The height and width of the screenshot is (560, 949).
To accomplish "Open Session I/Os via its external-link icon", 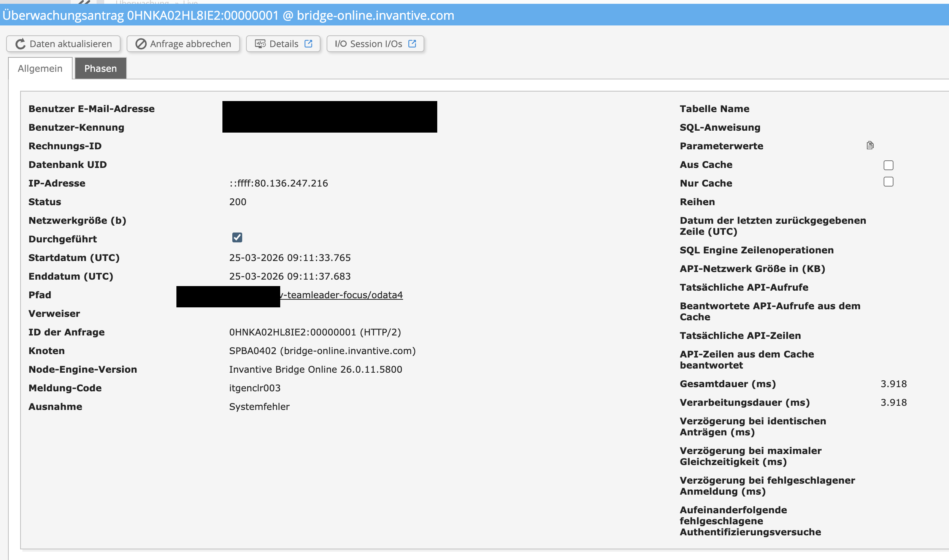I will point(412,44).
